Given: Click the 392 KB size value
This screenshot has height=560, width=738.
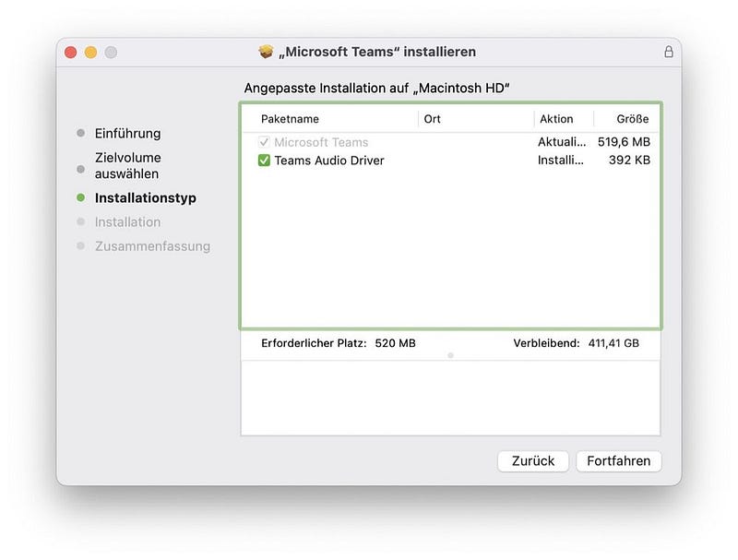Looking at the screenshot, I should 629,160.
